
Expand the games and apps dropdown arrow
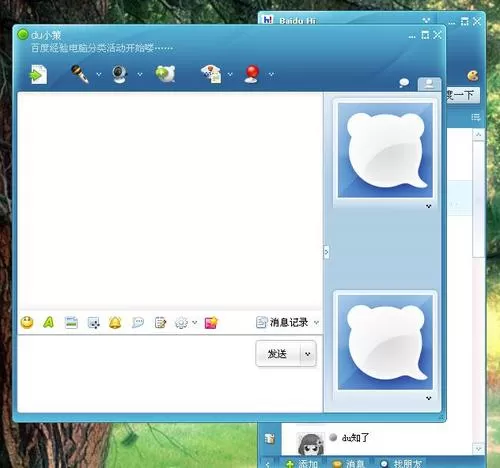(x=230, y=74)
